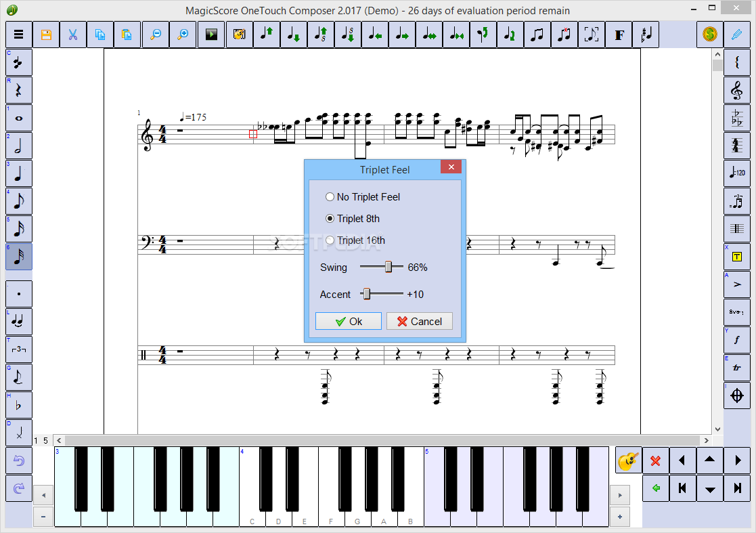Image resolution: width=756 pixels, height=533 pixels.
Task: Select the thirty-second note duration
Action: click(x=19, y=257)
